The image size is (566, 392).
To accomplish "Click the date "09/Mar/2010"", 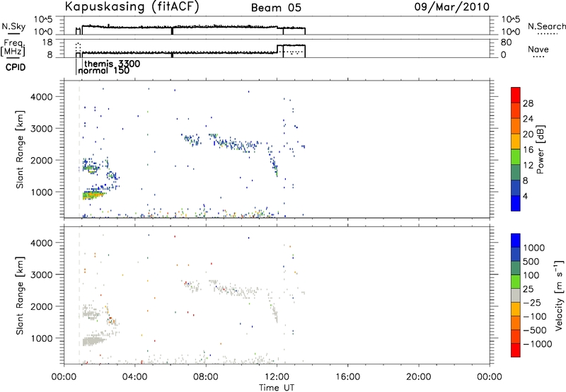I will coord(452,7).
